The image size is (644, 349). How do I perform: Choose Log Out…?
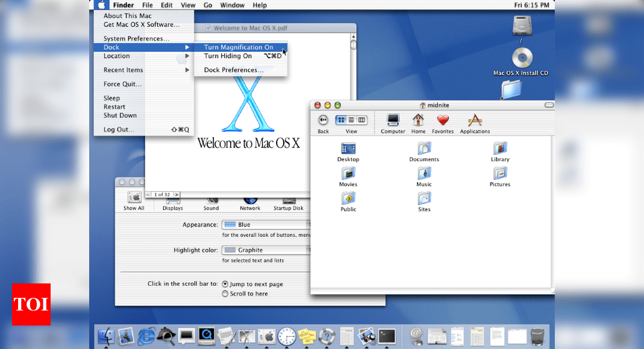(144, 129)
